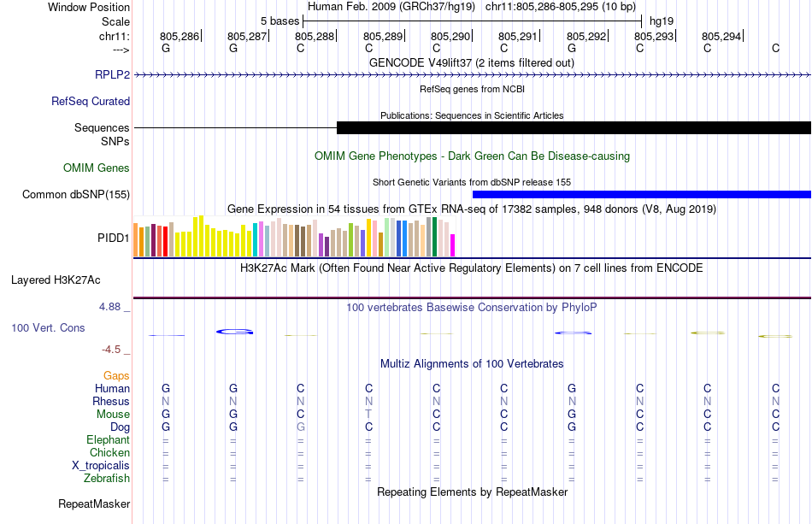Click the RPLP2 gene track label

pyautogui.click(x=112, y=74)
